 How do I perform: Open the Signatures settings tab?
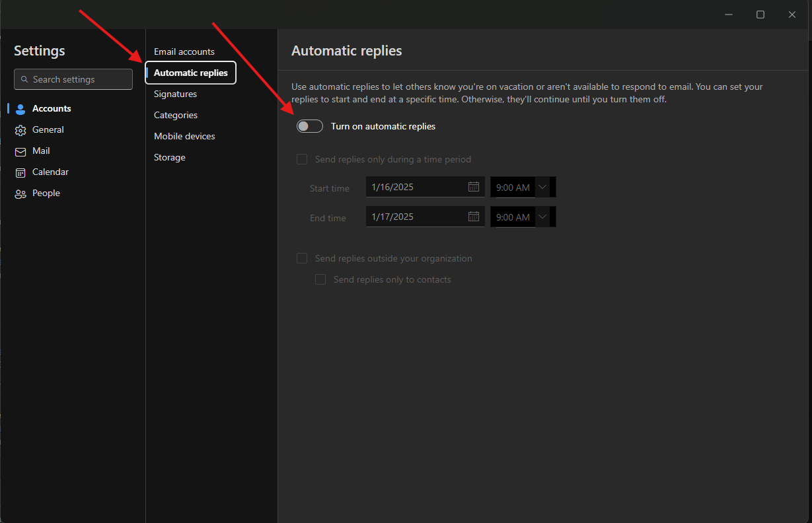pyautogui.click(x=175, y=94)
